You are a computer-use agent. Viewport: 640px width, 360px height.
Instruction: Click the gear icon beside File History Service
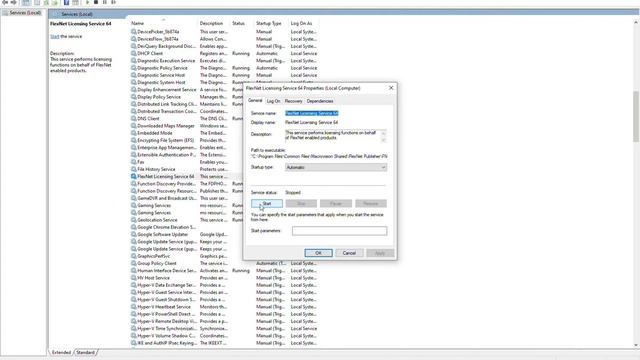click(x=133, y=169)
